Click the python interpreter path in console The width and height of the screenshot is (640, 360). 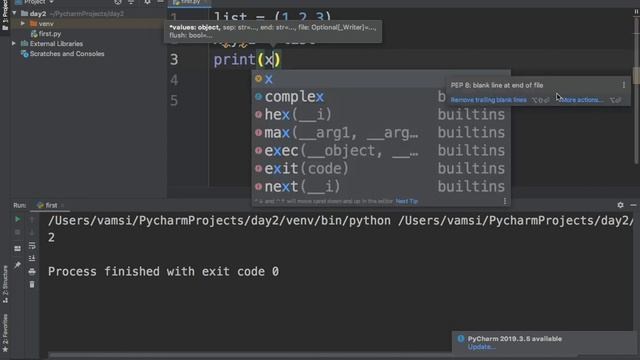(x=219, y=221)
